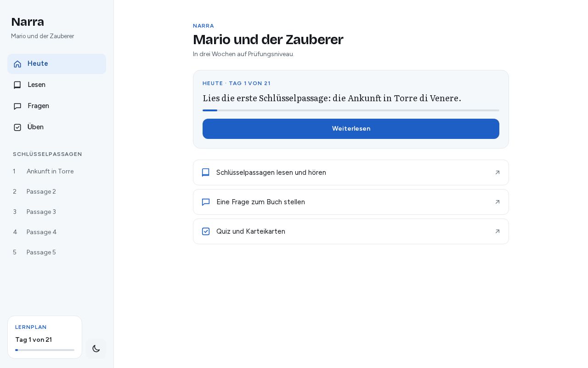This screenshot has width=588, height=368.
Task: Click the Weiterlesen button
Action: click(351, 129)
